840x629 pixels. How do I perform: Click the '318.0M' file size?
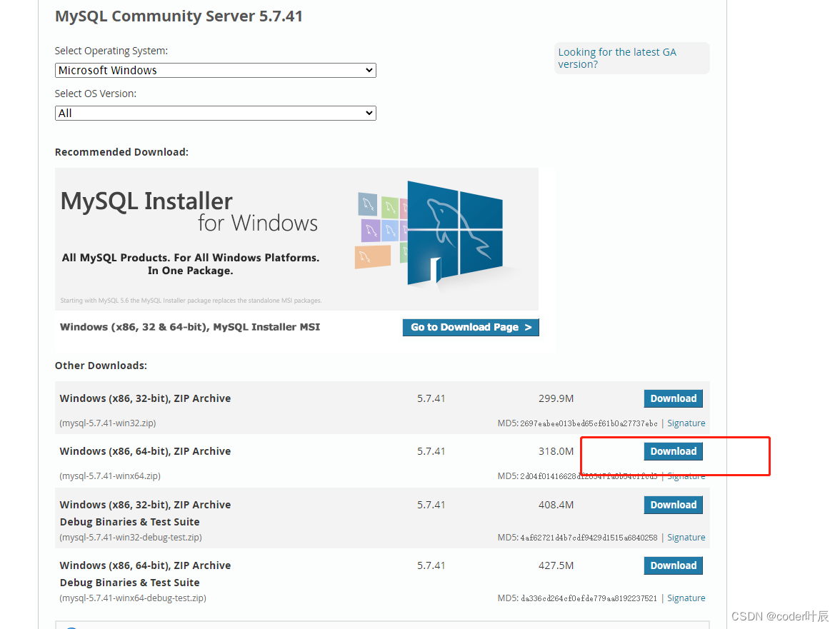(556, 451)
